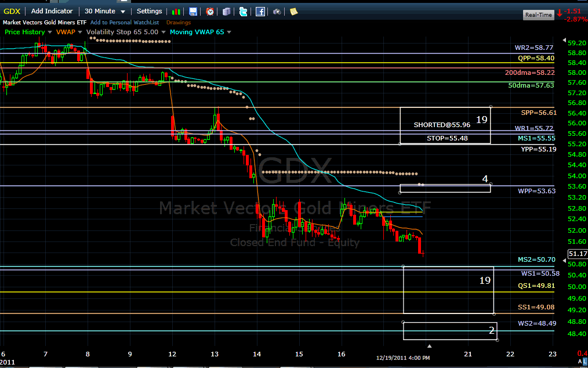Image resolution: width=588 pixels, height=368 pixels.
Task: Click the current price tag 51.17
Action: [x=578, y=254]
